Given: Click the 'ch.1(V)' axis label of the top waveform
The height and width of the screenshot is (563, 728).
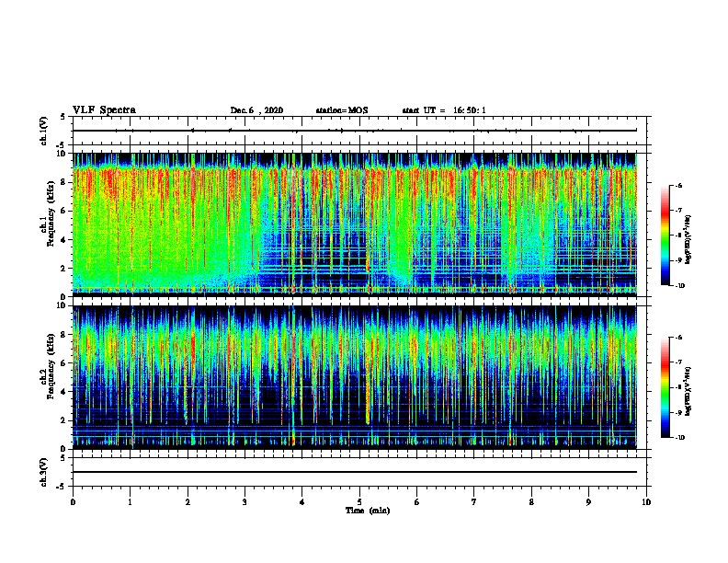Looking at the screenshot, I should [x=43, y=131].
